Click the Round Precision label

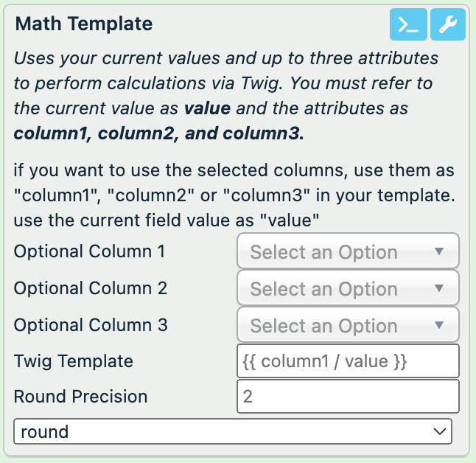click(80, 396)
